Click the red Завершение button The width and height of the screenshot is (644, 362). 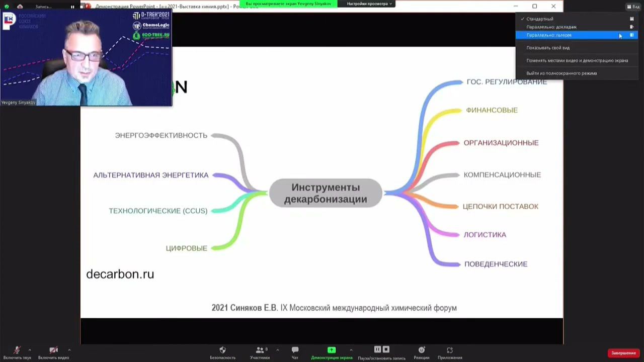[x=623, y=353]
